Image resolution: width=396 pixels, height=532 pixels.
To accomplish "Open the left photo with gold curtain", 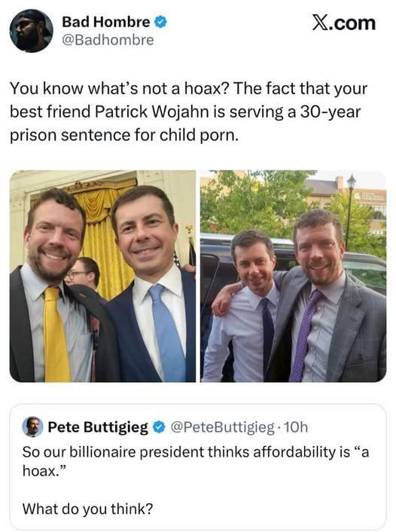I will (x=102, y=277).
